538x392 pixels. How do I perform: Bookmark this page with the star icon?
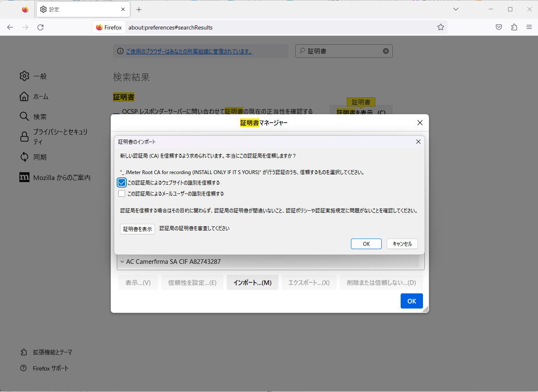(x=441, y=27)
